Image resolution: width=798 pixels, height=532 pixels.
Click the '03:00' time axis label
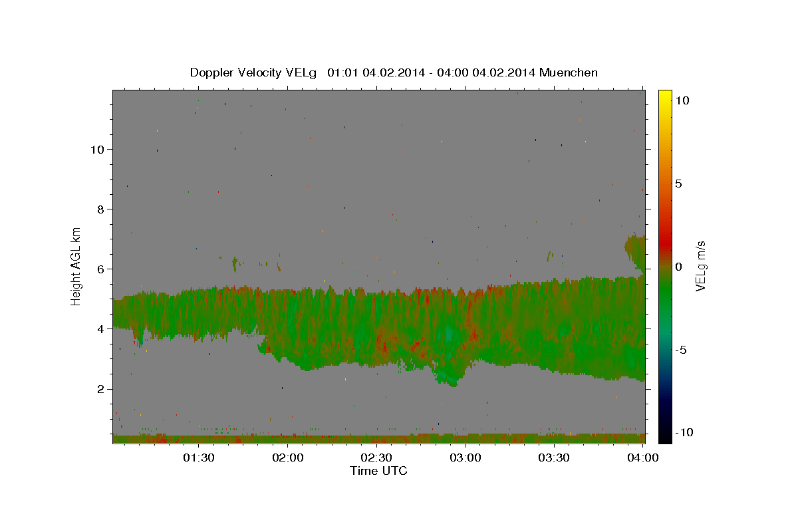(465, 458)
